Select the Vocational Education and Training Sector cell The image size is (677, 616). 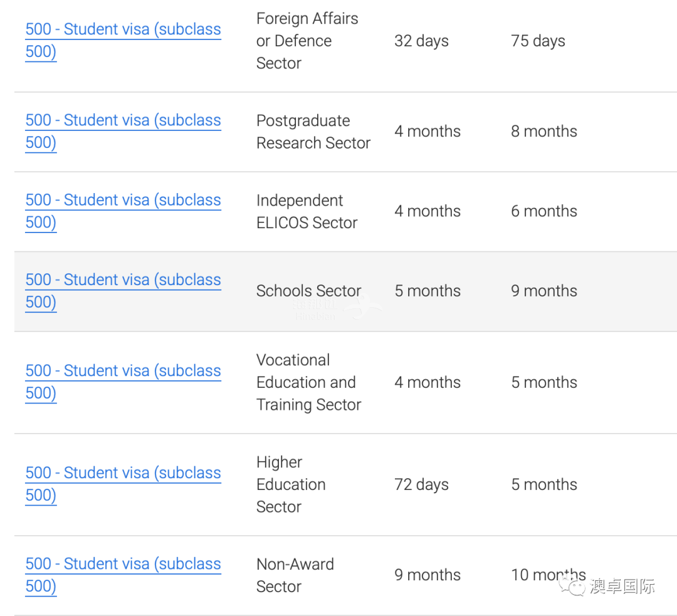(x=308, y=382)
